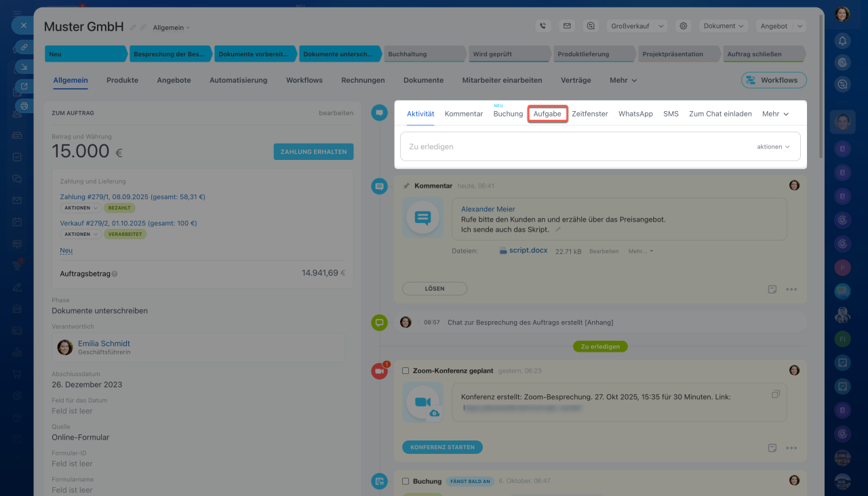The height and width of the screenshot is (496, 868).
Task: Check the Zoom-Konferenz geplant checkbox
Action: click(x=406, y=371)
